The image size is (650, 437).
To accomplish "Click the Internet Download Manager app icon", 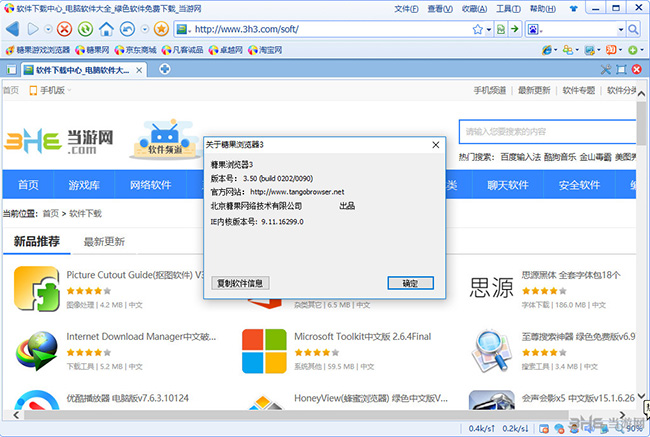I will click(x=36, y=351).
